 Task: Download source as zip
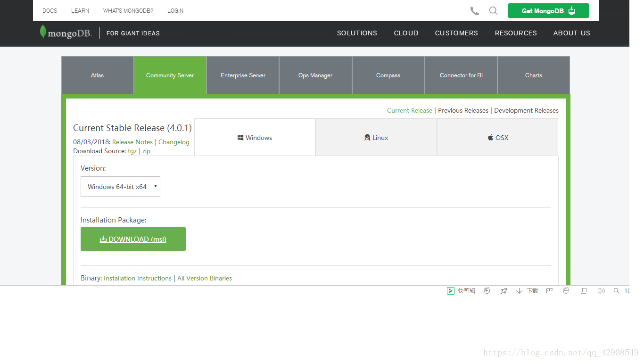pyautogui.click(x=146, y=151)
